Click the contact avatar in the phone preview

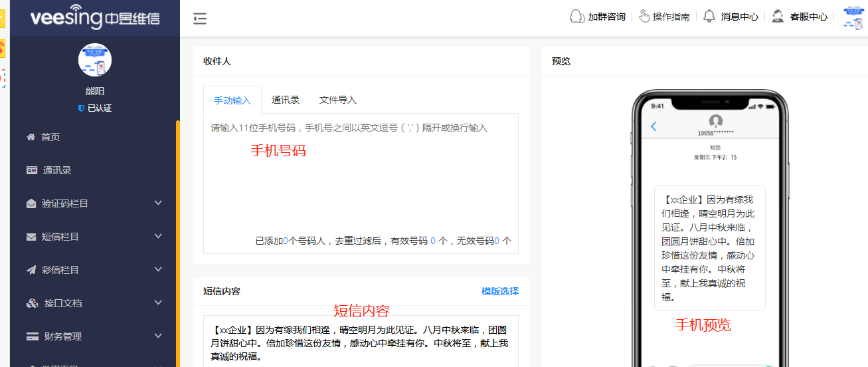tap(715, 121)
